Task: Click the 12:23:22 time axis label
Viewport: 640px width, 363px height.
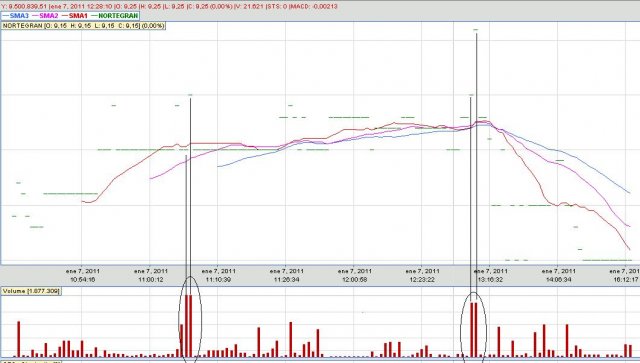Action: pos(422,275)
